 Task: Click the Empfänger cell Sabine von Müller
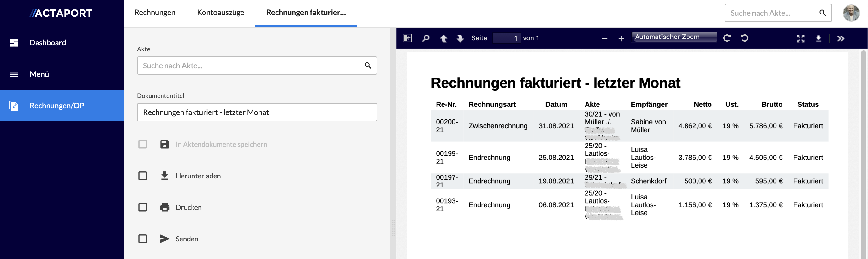click(x=648, y=126)
